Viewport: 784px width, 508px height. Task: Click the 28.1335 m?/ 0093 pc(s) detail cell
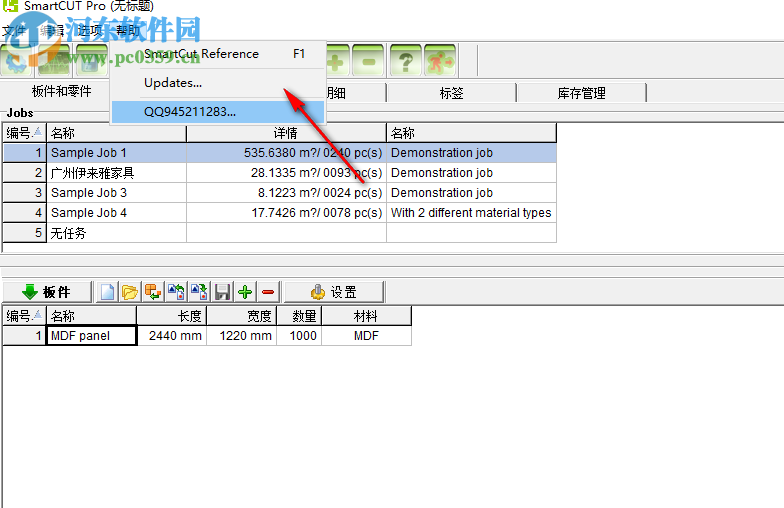coord(286,173)
